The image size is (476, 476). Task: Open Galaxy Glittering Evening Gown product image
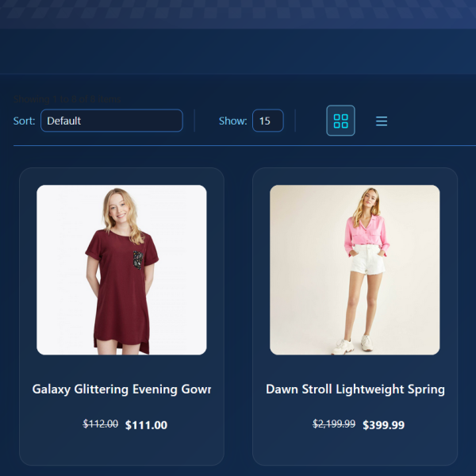121,270
